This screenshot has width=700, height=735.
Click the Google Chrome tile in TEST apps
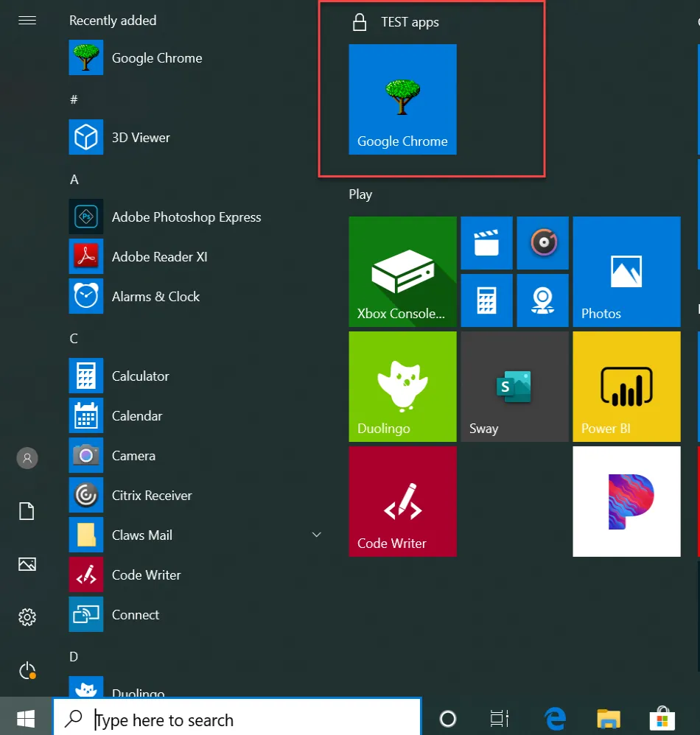click(402, 99)
